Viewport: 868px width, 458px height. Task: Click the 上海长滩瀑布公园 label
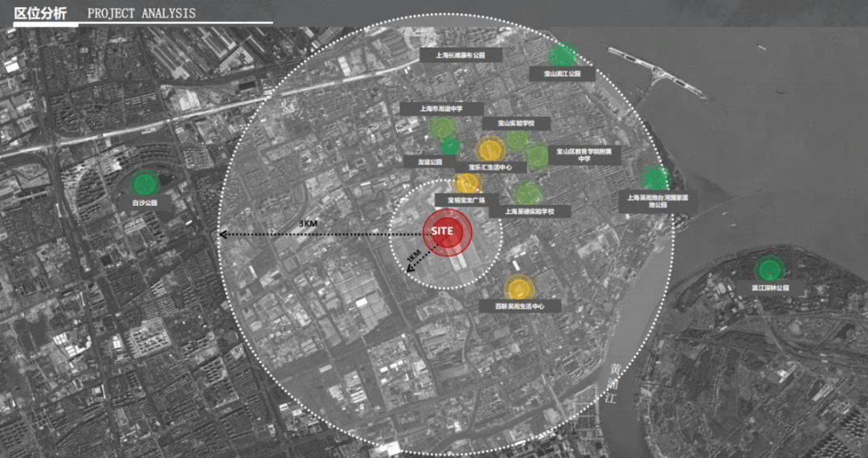461,55
